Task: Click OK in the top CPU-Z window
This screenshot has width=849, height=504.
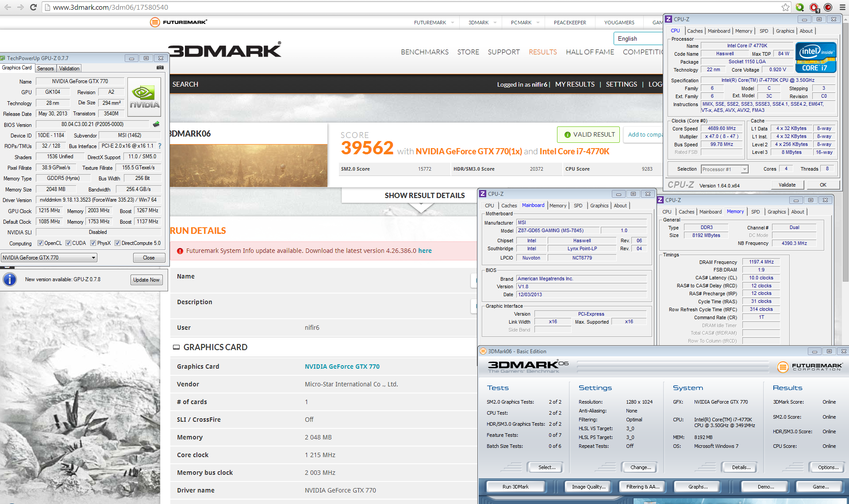Action: [x=823, y=185]
